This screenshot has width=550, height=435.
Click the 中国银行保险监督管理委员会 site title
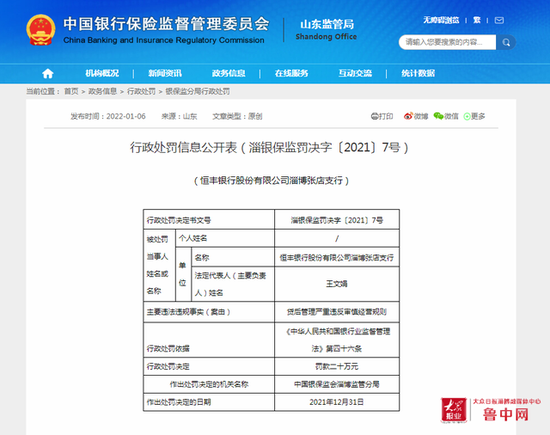click(166, 24)
